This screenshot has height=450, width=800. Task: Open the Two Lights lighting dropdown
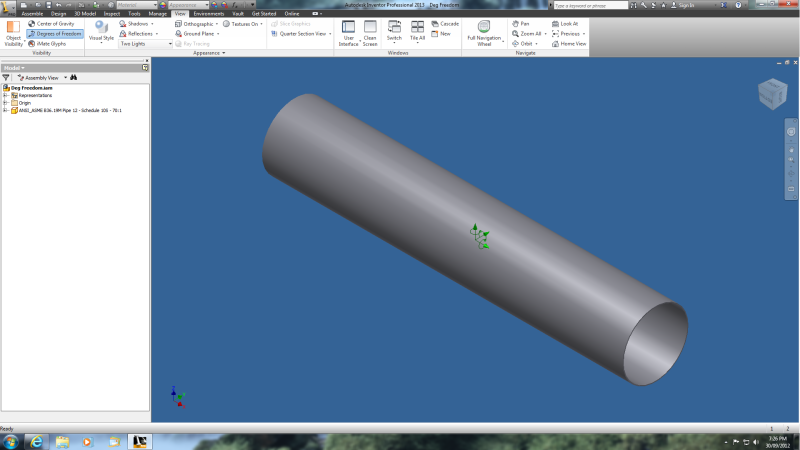146,44
